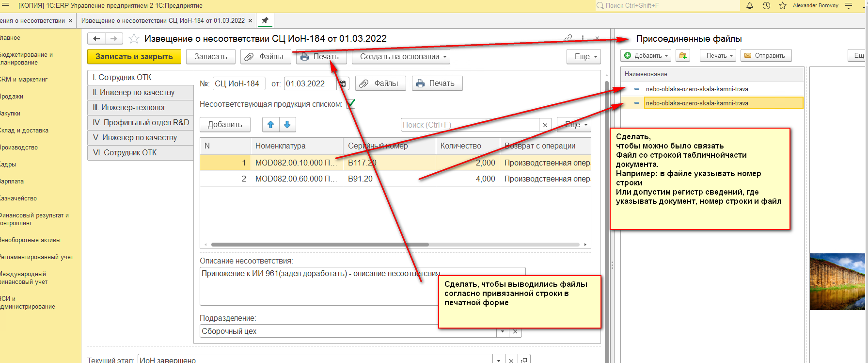868x363 pixels.
Task: Click the create folder icon in attached files
Action: 683,56
